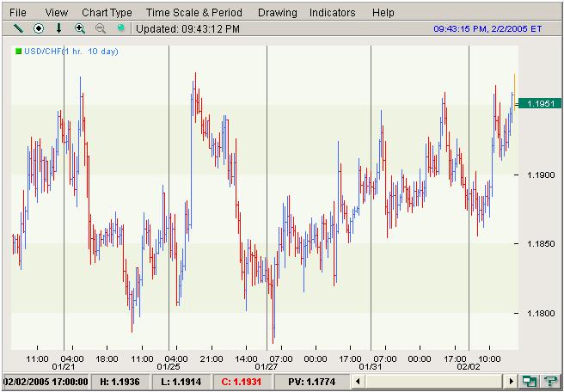Zoom out of the chart
Image resolution: width=564 pixels, height=392 pixels.
101,28
